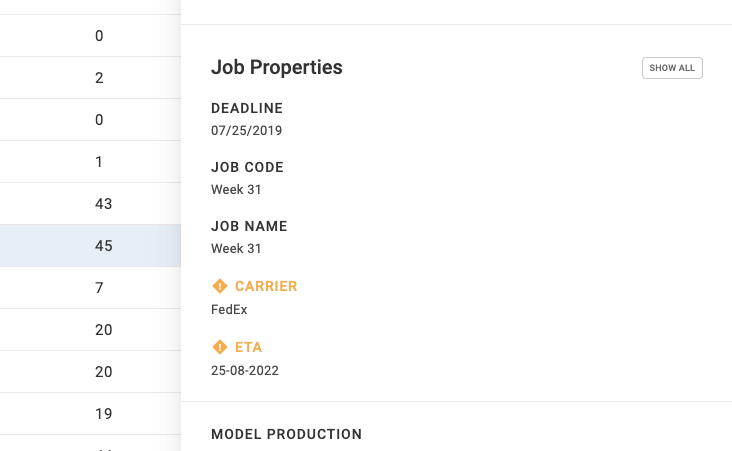Screen dimensions: 732x451
Task: Click the JOB CODE value Week 31
Action: pos(236,190)
